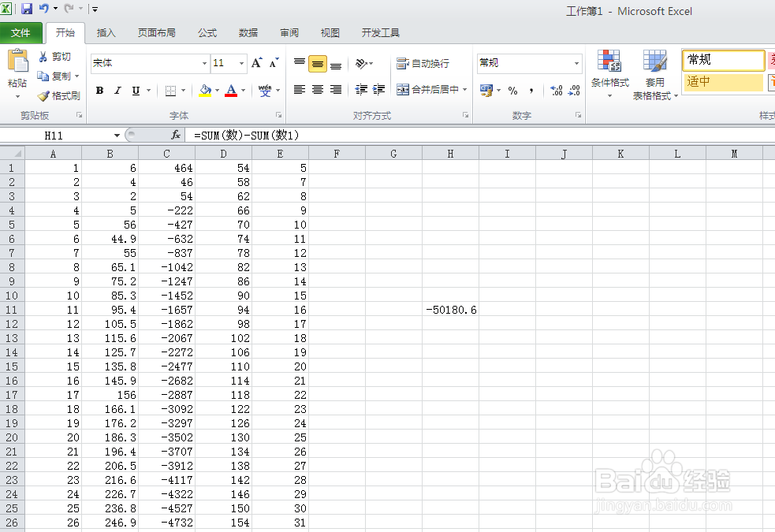The image size is (775, 532).
Task: Apply percent style format
Action: click(513, 91)
